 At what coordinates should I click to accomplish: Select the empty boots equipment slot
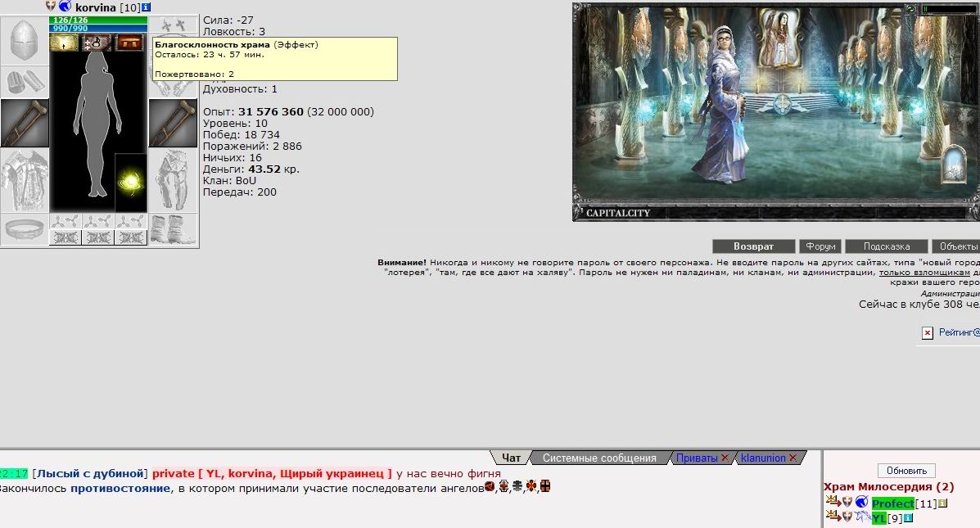click(x=173, y=229)
